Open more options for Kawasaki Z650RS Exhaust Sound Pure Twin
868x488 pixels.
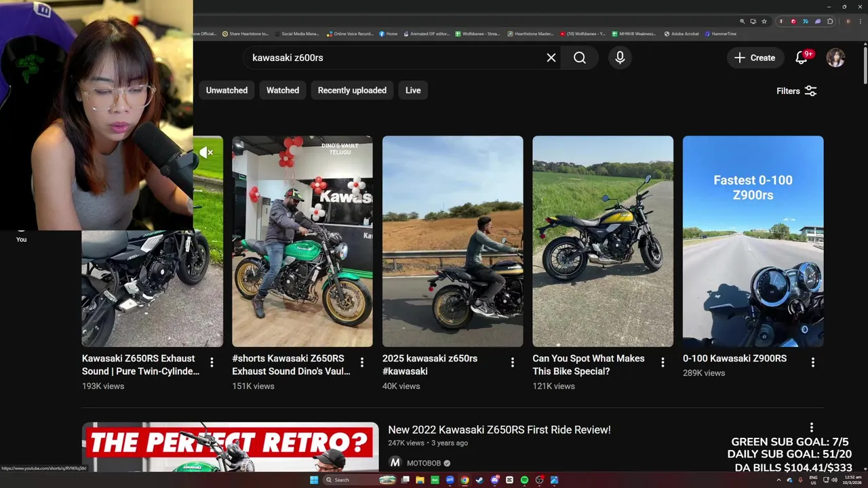pos(212,363)
